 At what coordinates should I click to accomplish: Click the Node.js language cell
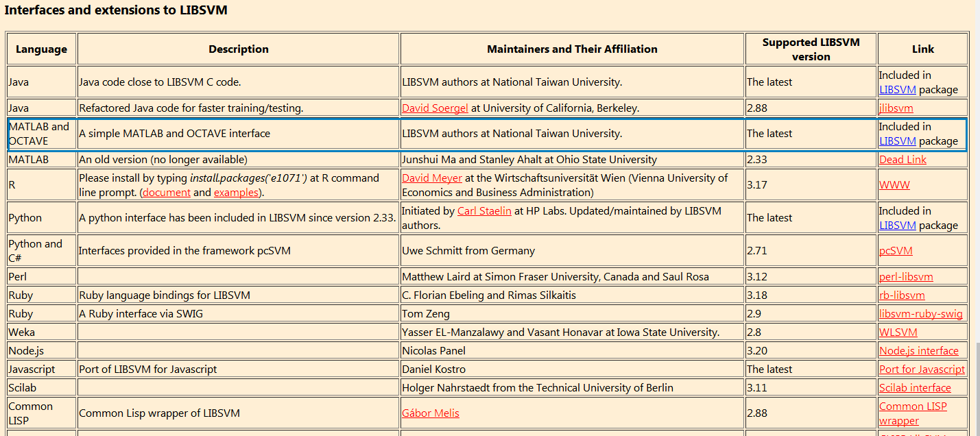(x=42, y=350)
